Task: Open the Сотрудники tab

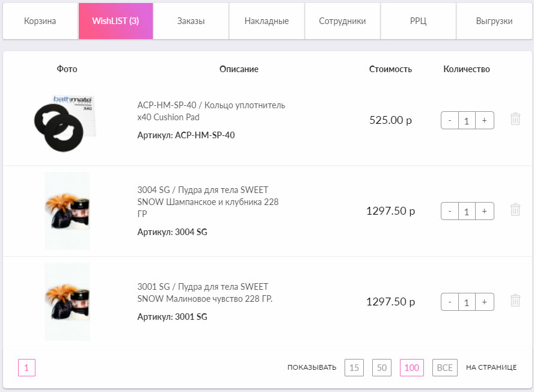Action: pyautogui.click(x=342, y=21)
